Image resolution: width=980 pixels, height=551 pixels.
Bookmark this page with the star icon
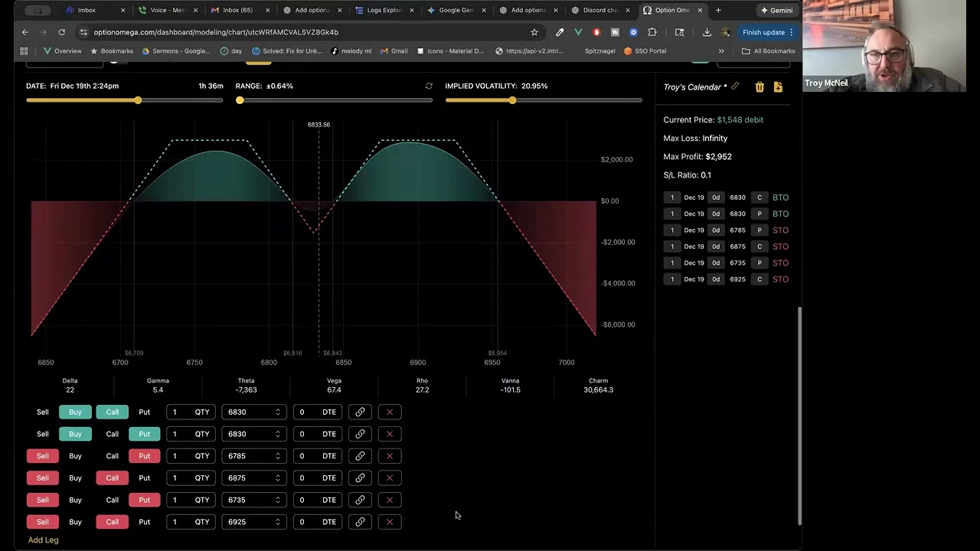coord(534,32)
